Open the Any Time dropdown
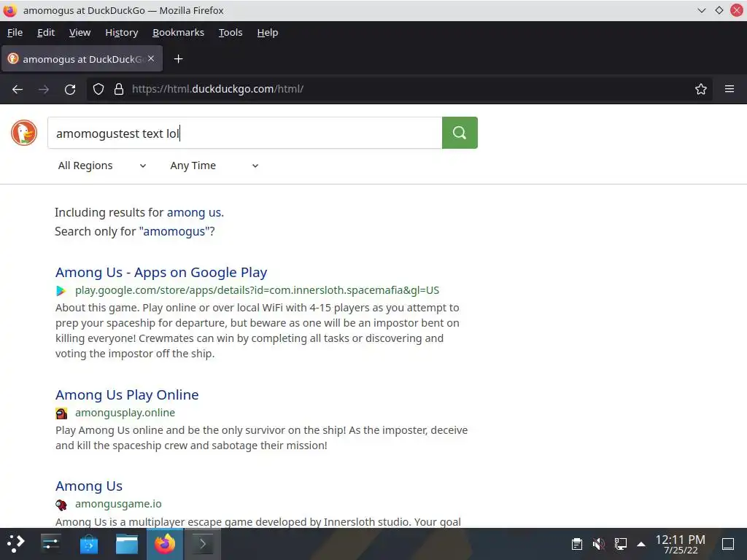Viewport: 747px width, 560px height. 214,166
